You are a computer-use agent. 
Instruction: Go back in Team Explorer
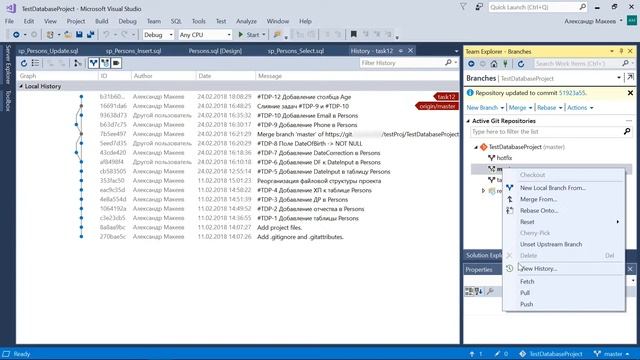(x=471, y=64)
